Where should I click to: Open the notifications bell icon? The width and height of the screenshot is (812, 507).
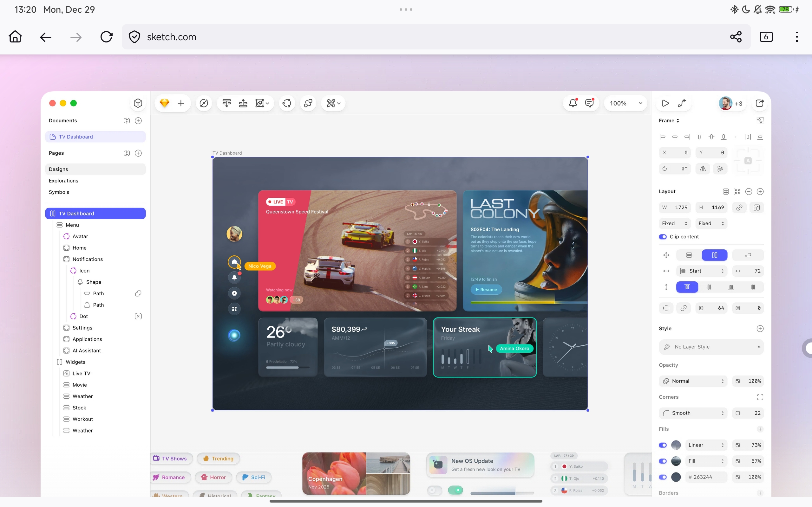pos(573,103)
